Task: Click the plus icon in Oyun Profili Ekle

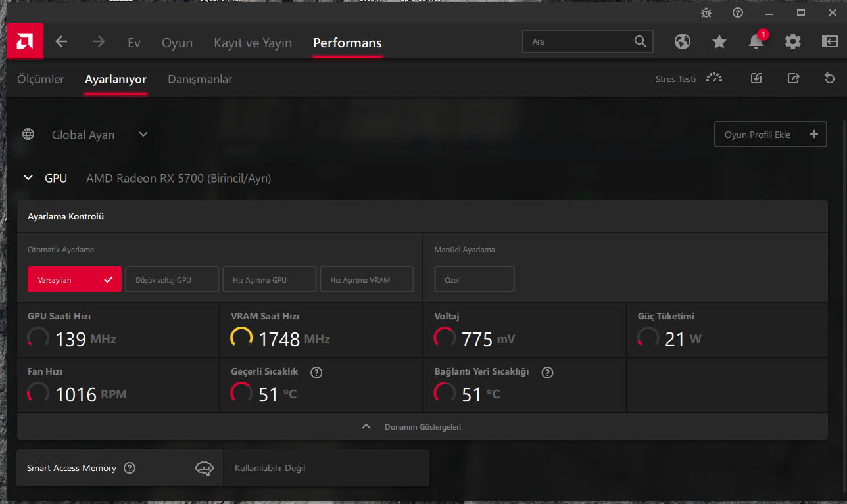Action: point(813,134)
